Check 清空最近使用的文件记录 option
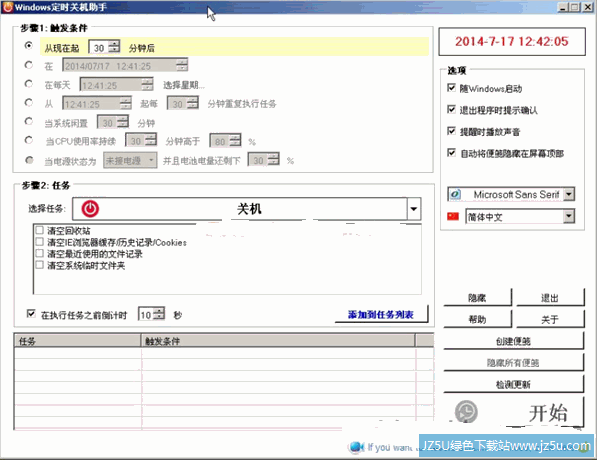The image size is (597, 460). 39,253
